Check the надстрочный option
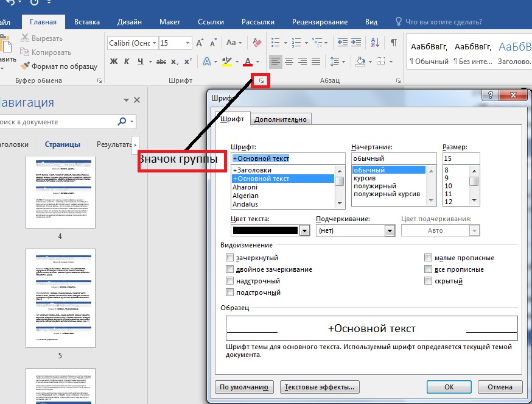The height and width of the screenshot is (404, 532). (229, 281)
